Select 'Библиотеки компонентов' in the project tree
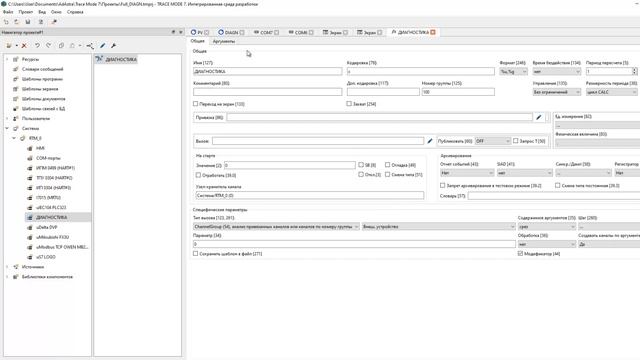The width and height of the screenshot is (640, 360). click(47, 277)
